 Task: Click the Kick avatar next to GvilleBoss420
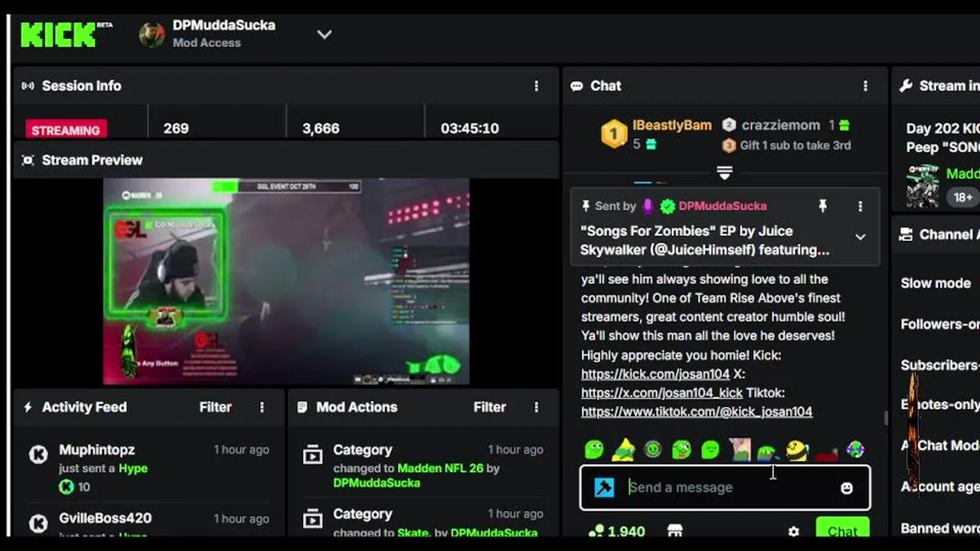pyautogui.click(x=38, y=524)
